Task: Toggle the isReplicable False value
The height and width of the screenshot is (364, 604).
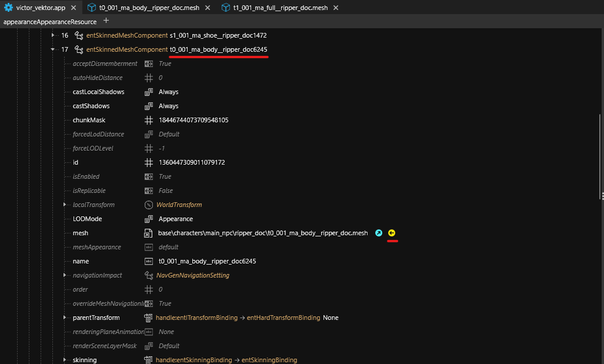Action: click(165, 191)
